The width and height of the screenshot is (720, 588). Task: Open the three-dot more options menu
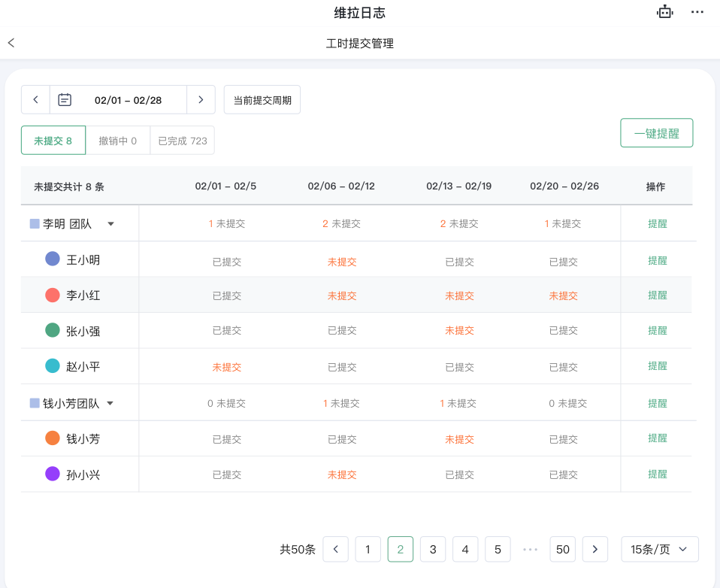tap(697, 12)
